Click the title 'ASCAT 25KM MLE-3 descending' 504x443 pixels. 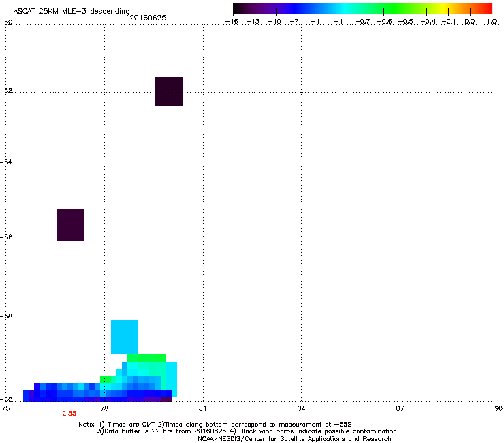coord(72,12)
